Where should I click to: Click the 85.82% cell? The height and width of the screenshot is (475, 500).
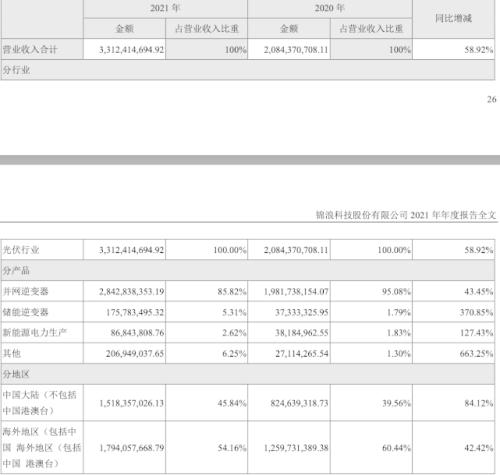pyautogui.click(x=232, y=292)
